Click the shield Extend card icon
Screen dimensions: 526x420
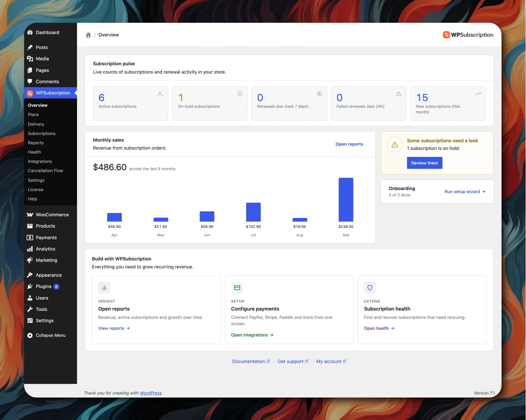(x=370, y=288)
